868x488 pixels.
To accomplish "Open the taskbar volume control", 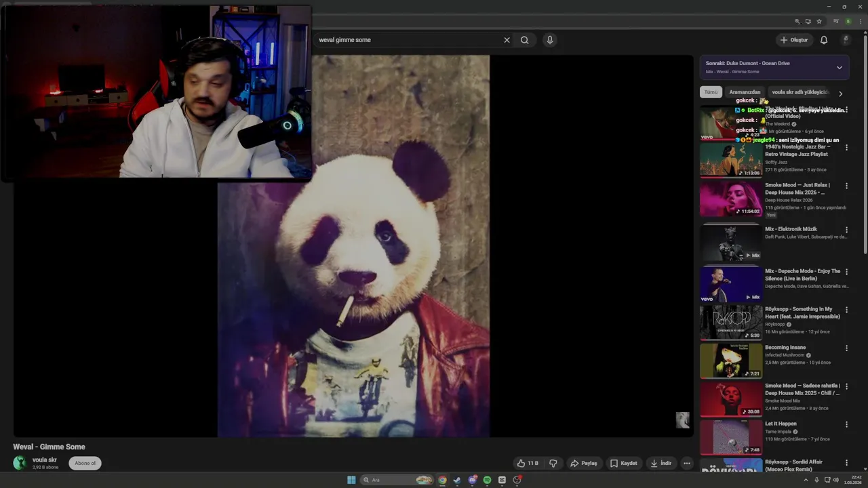I will [x=835, y=480].
